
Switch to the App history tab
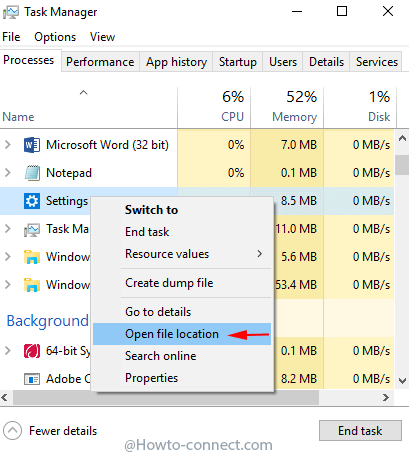point(176,62)
